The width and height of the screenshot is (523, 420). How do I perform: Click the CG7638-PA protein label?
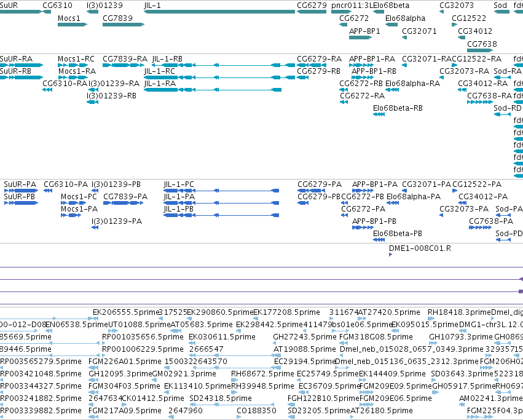click(x=491, y=221)
